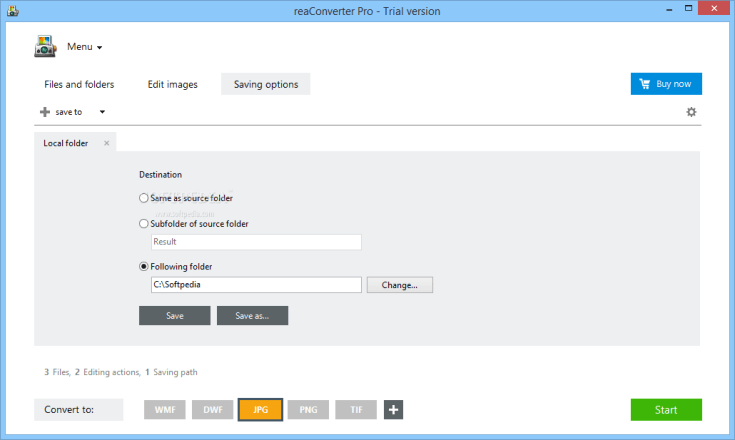Image resolution: width=735 pixels, height=440 pixels.
Task: Select JPG output format
Action: (260, 410)
